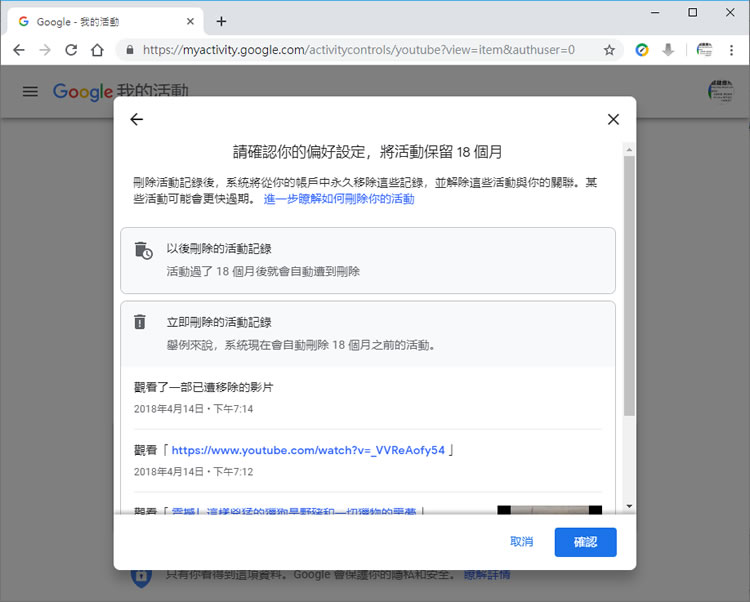
Task: Click the video thumbnail in activity list
Action: (x=550, y=509)
